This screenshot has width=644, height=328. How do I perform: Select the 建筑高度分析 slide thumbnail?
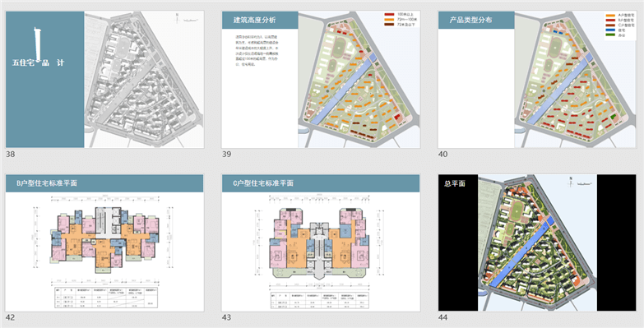tap(321, 79)
